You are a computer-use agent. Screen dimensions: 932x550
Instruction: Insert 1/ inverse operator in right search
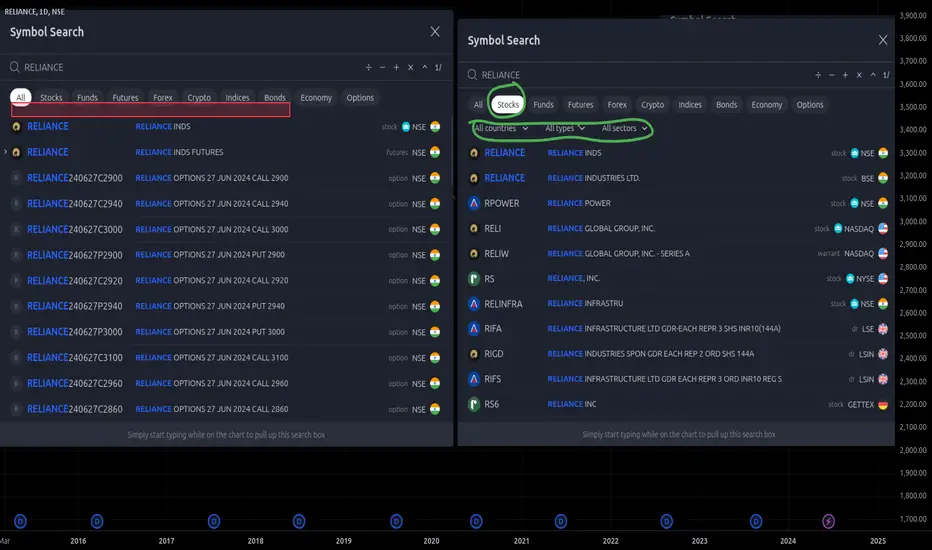pos(886,75)
